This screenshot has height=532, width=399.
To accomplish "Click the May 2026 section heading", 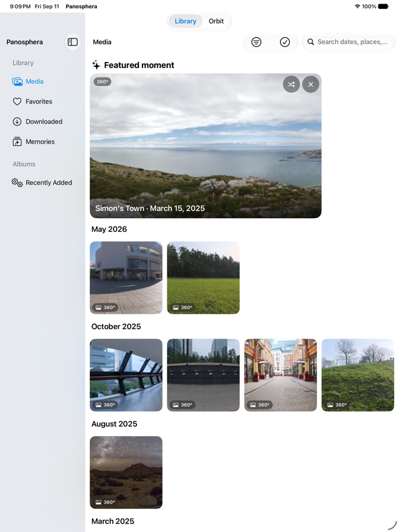I will (109, 229).
